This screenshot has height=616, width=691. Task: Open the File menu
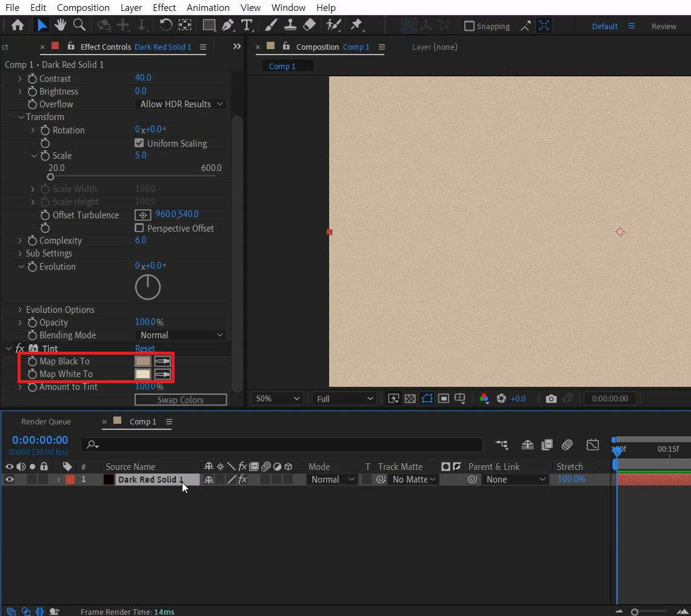click(x=12, y=7)
